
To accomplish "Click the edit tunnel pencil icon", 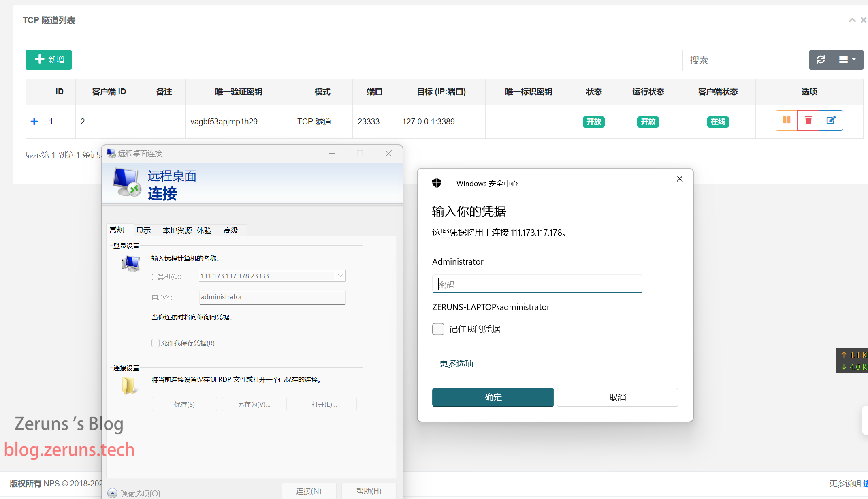I will point(831,120).
